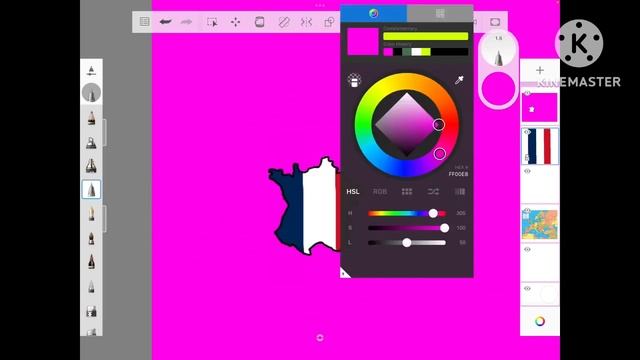Switch to color swatches grid tab
640x360 pixels.
tap(440, 13)
